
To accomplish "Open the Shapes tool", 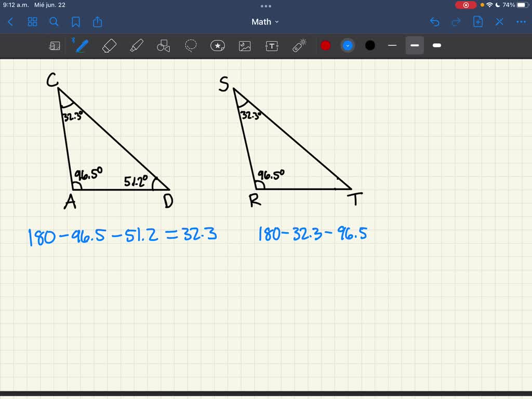I will [163, 45].
